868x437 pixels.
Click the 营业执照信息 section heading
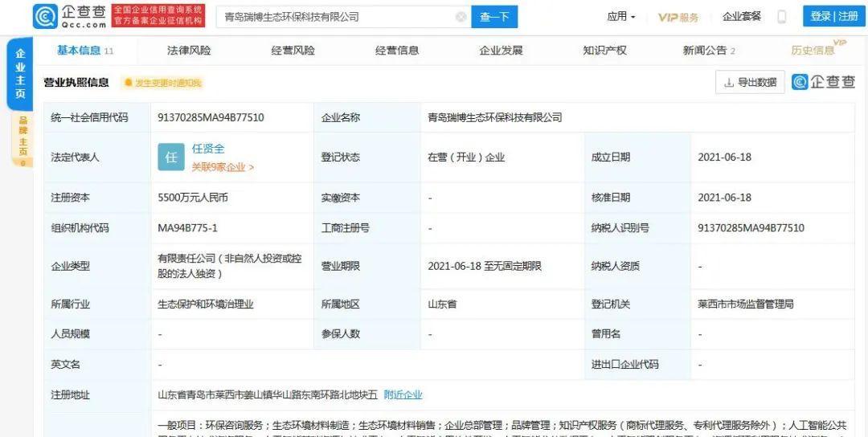point(76,83)
